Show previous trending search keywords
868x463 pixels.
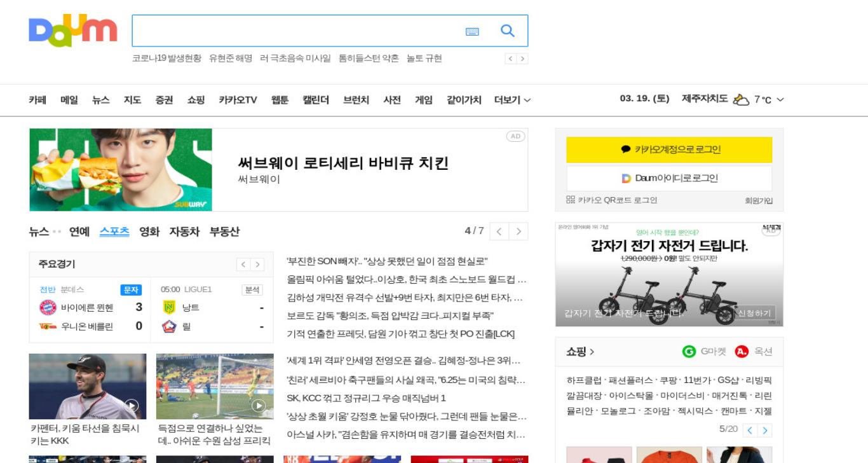[510, 59]
